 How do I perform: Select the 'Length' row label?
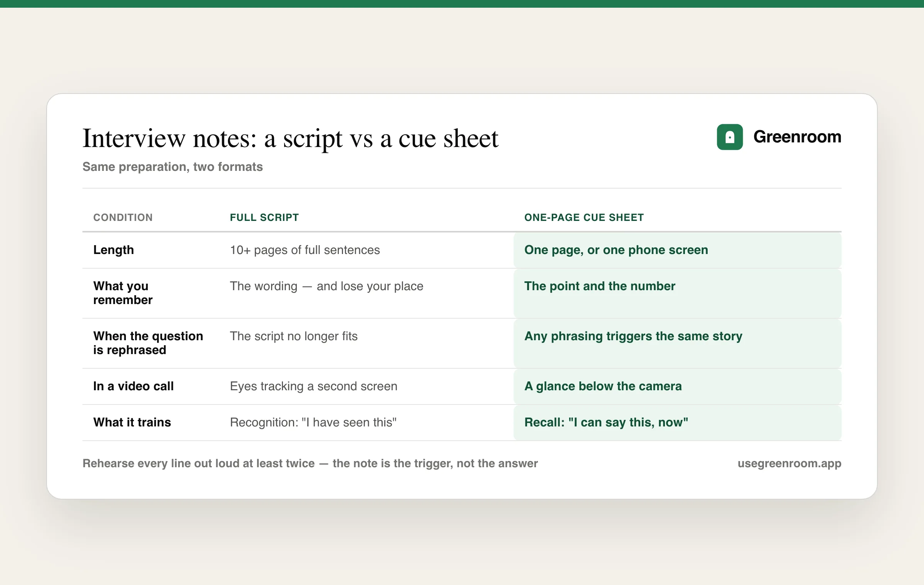114,250
